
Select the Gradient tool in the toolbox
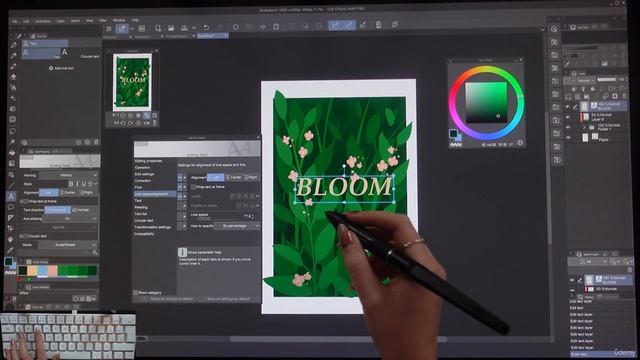click(x=12, y=163)
